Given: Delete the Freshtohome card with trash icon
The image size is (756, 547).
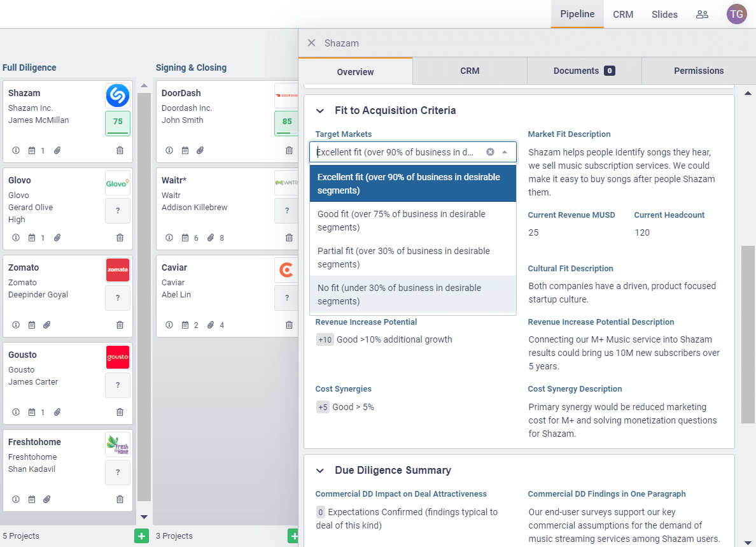Looking at the screenshot, I should (x=120, y=500).
